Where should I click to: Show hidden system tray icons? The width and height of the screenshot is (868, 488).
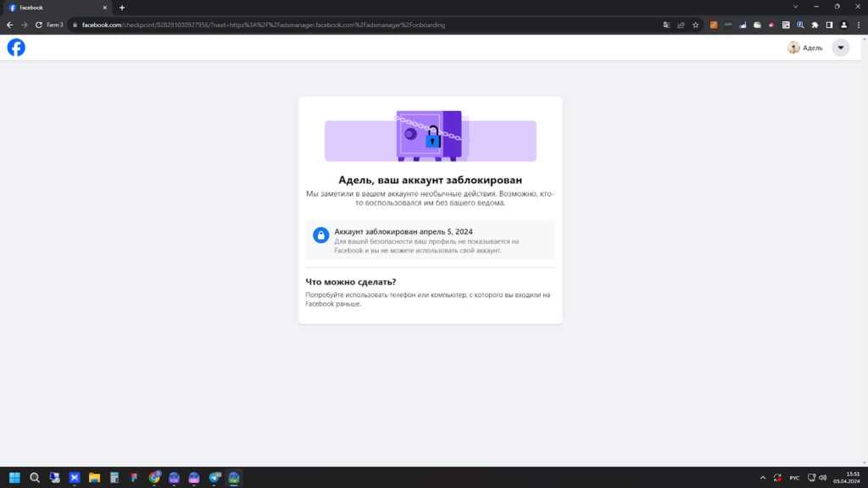763,478
